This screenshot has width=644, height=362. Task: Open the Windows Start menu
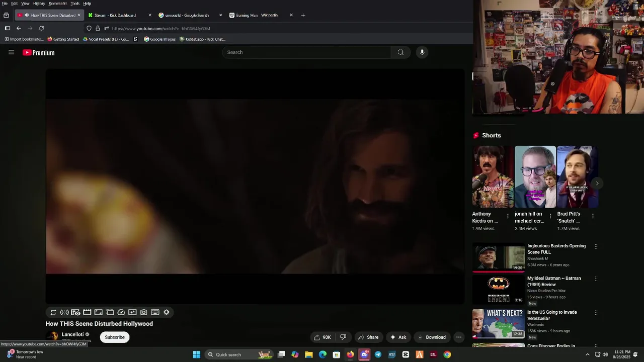tap(196, 354)
